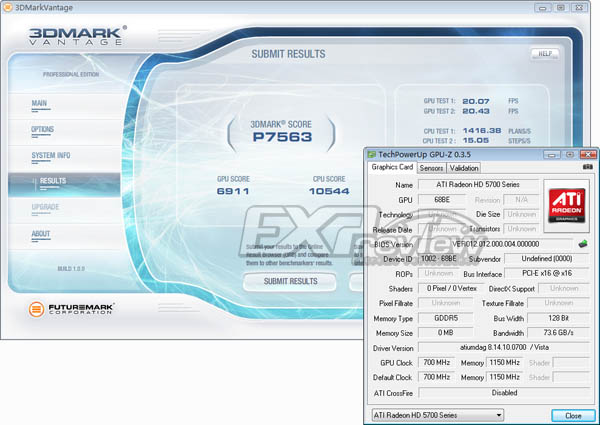Click the Name field in GPU-Z
Viewport: 600px width, 425px height.
coord(478,184)
